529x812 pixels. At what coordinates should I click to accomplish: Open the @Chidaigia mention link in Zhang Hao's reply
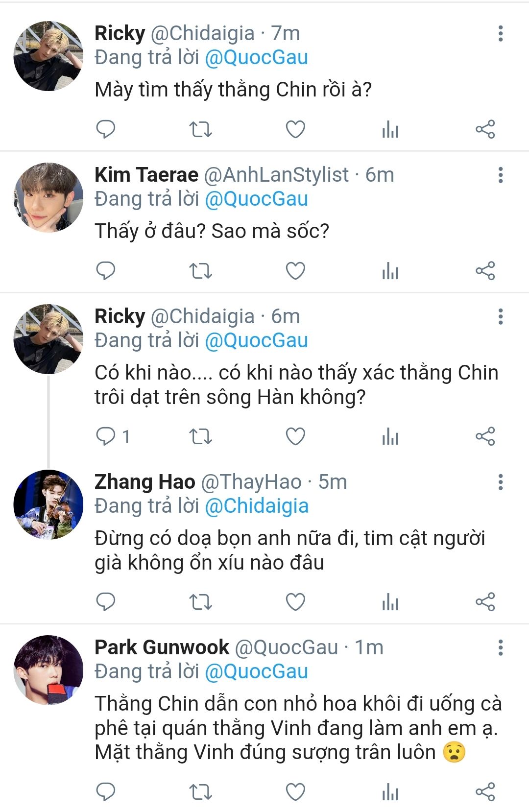(257, 506)
